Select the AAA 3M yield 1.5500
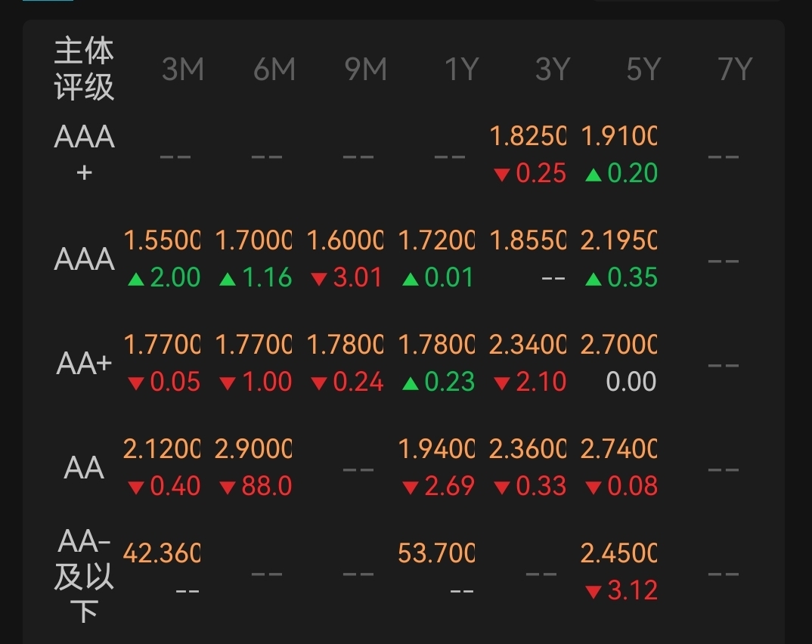812x644 pixels. pyautogui.click(x=162, y=240)
